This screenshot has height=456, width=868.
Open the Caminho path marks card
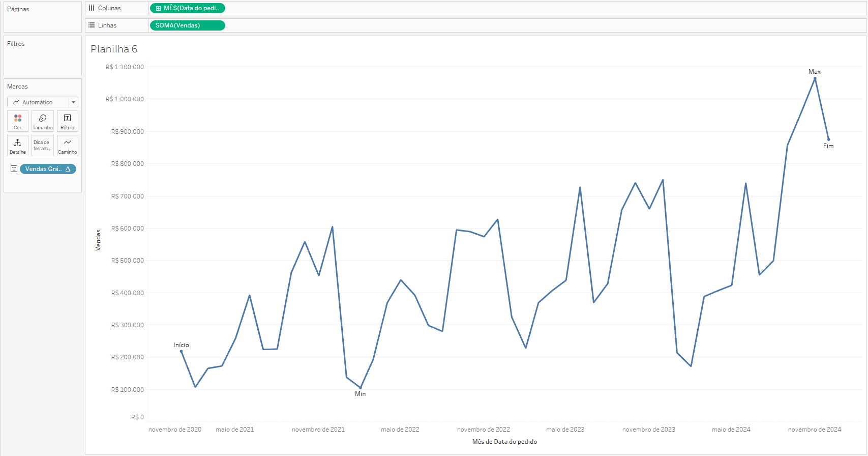[x=68, y=146]
